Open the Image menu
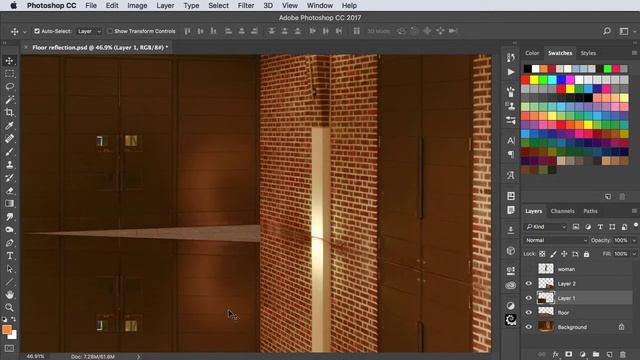Image resolution: width=640 pixels, height=360 pixels. click(137, 5)
